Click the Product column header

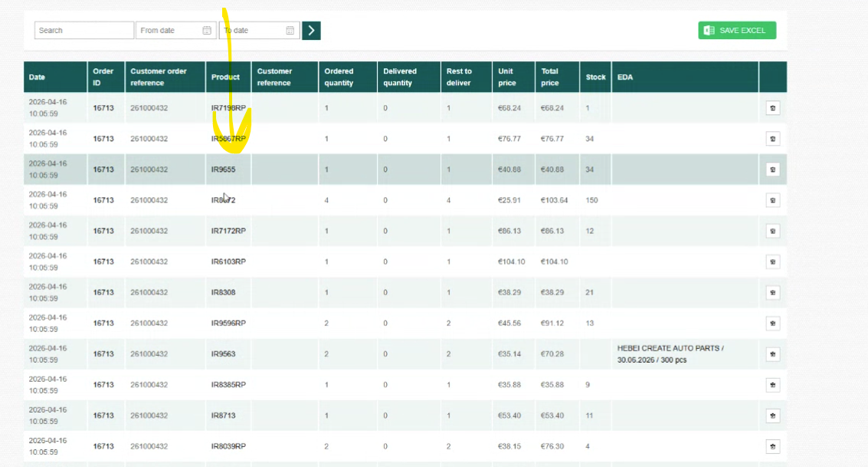(225, 77)
